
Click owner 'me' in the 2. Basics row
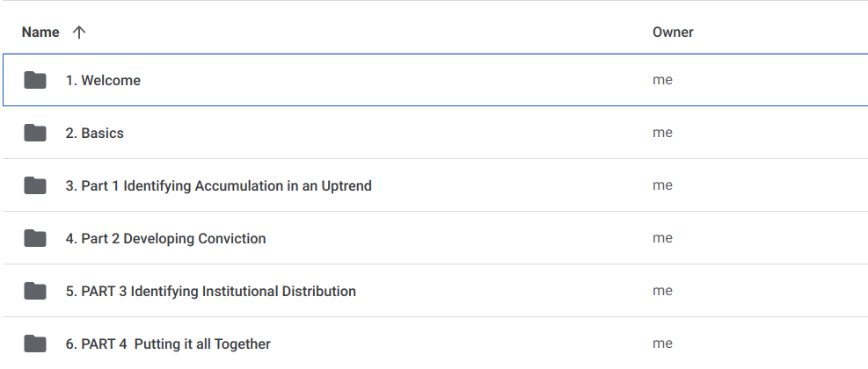pyautogui.click(x=662, y=133)
